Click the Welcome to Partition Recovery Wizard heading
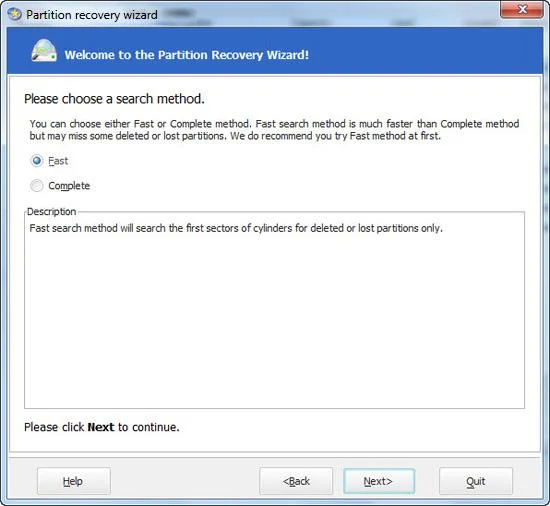 [x=187, y=55]
